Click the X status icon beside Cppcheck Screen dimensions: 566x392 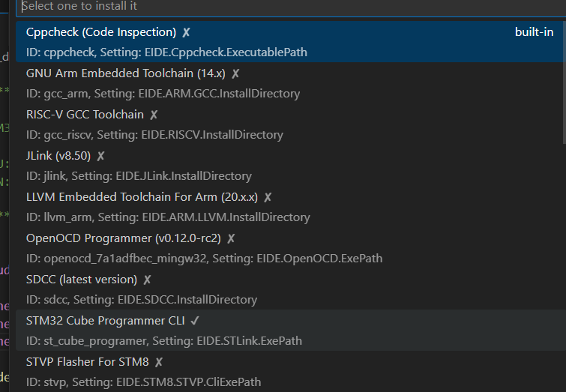pos(186,32)
